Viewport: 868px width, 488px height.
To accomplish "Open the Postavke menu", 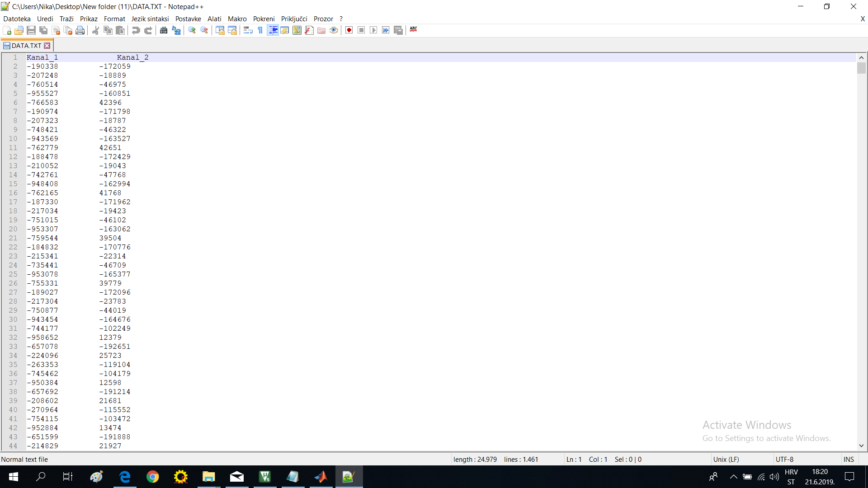I will click(188, 19).
